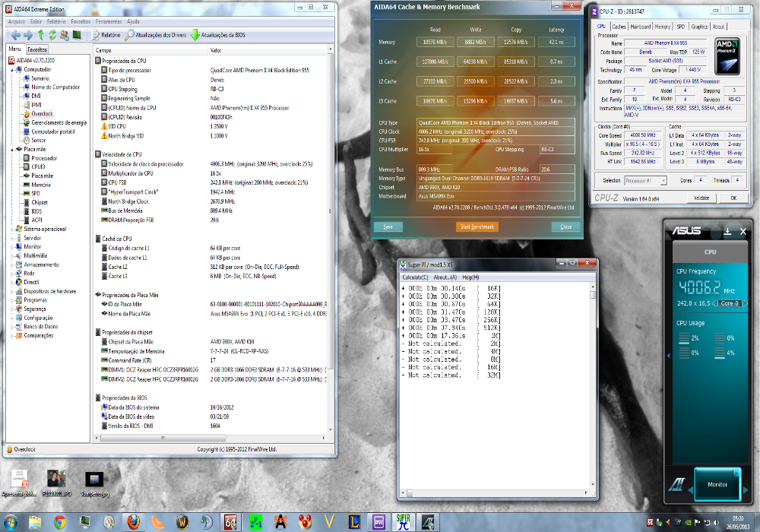760x532 pixels.
Task: Select Sensor in the AIDA64 tree
Action: coord(38,141)
